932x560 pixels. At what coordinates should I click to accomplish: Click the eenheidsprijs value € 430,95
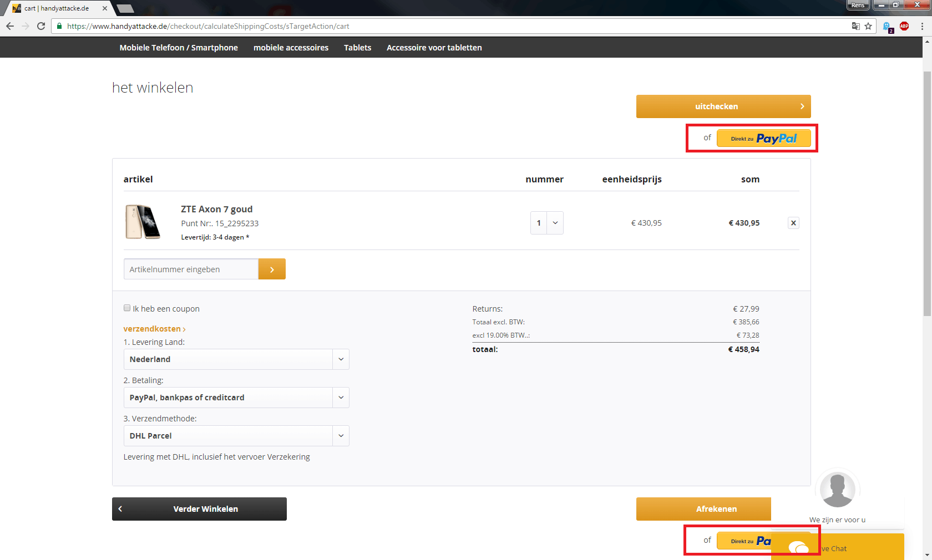646,223
